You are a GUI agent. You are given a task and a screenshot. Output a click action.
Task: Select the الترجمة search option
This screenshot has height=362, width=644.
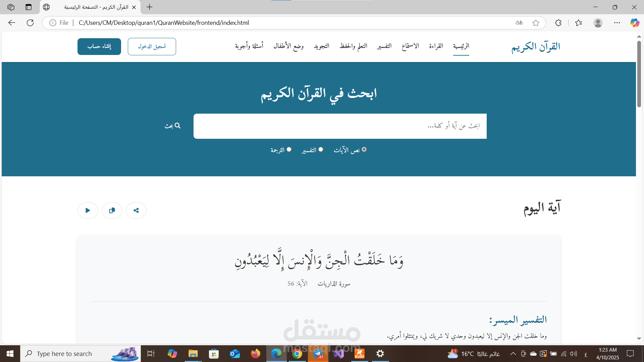pyautogui.click(x=289, y=149)
